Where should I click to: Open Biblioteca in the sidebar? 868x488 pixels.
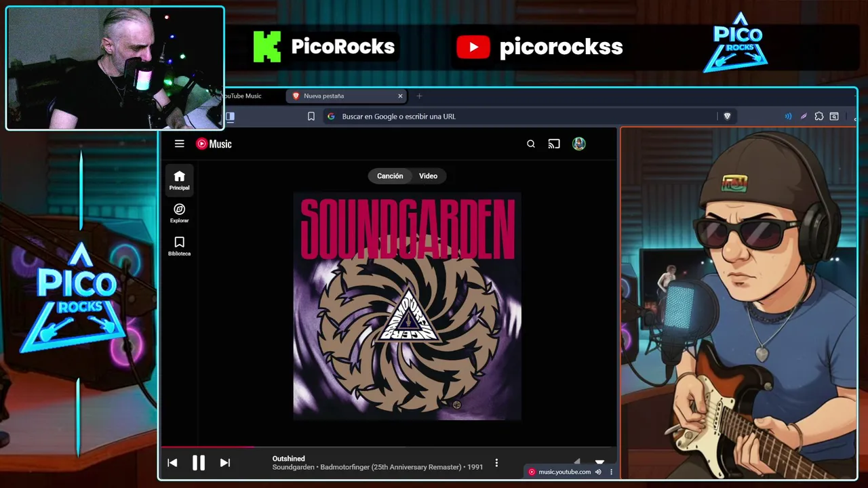tap(179, 246)
